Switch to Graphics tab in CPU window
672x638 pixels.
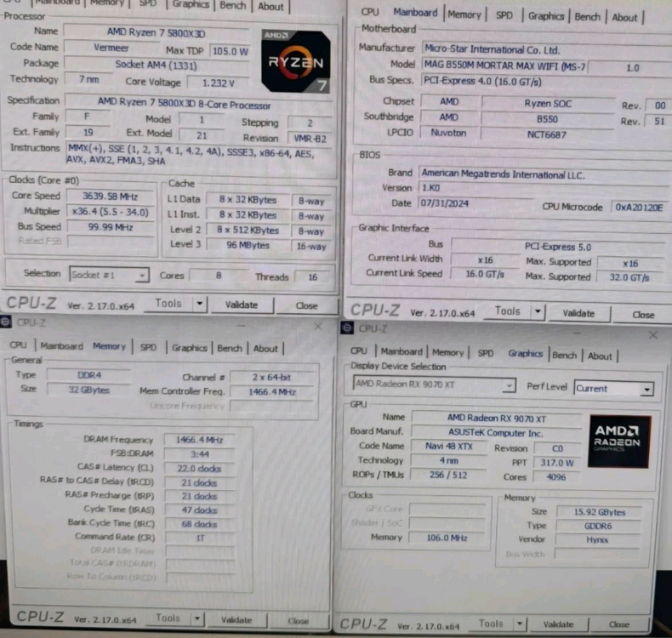[191, 5]
